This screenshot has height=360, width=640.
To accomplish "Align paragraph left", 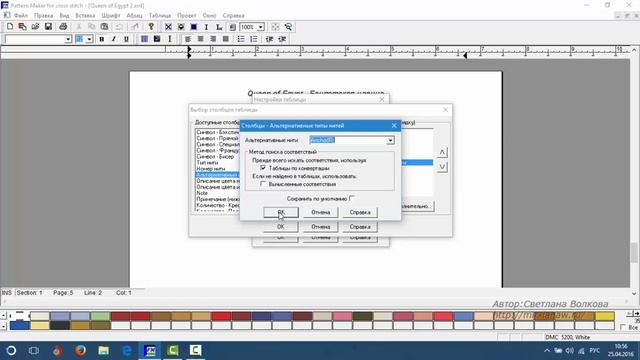I will coord(188,39).
